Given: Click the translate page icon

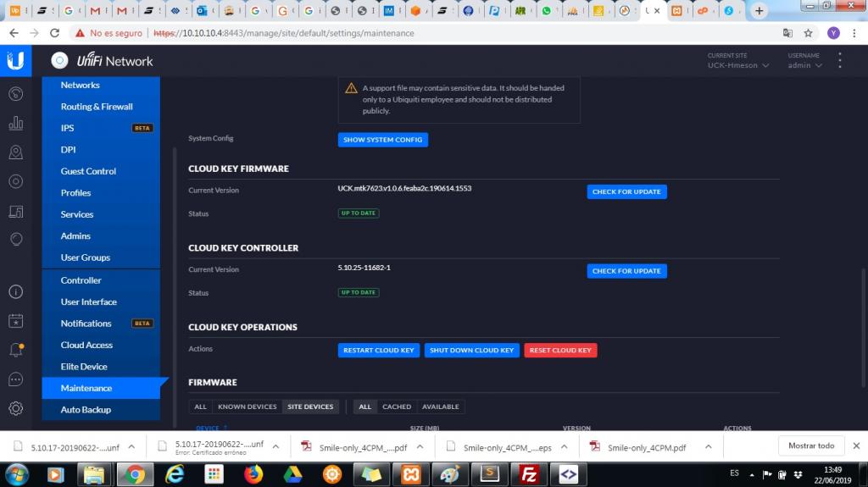Looking at the screenshot, I should click(x=787, y=33).
